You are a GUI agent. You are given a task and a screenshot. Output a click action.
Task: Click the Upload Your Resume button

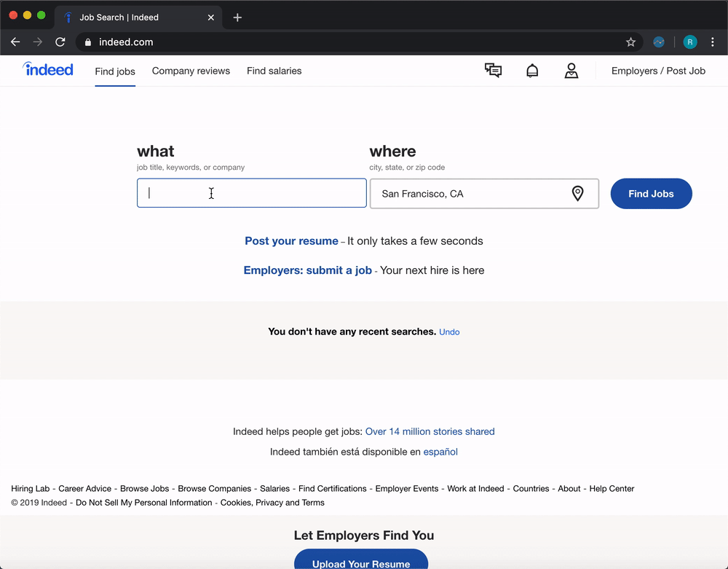(x=361, y=561)
